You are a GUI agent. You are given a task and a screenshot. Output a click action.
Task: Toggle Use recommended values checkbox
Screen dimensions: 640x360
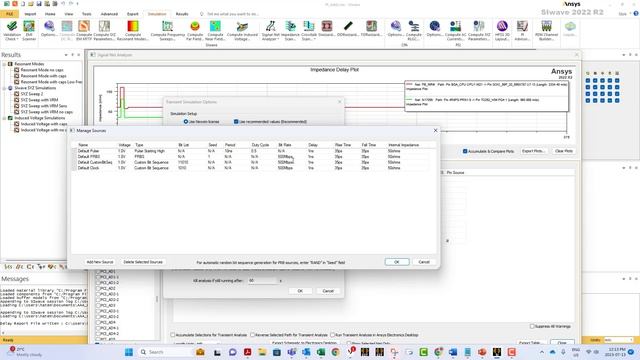click(x=236, y=122)
